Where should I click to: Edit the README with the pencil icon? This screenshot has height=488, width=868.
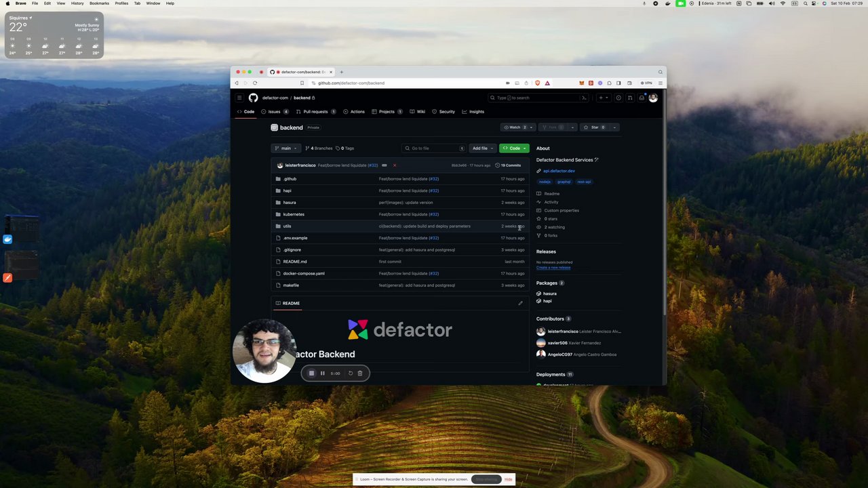pos(520,303)
